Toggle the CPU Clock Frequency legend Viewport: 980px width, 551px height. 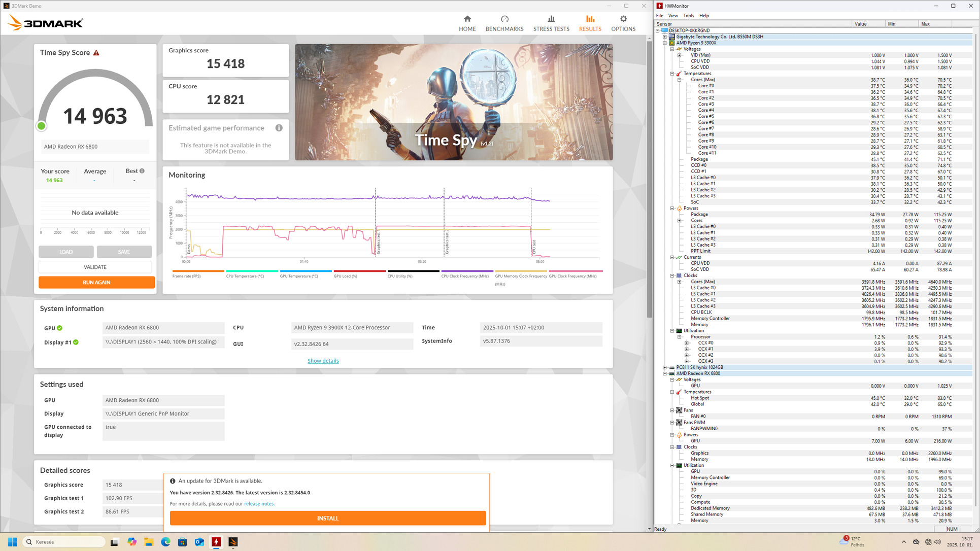tap(464, 276)
